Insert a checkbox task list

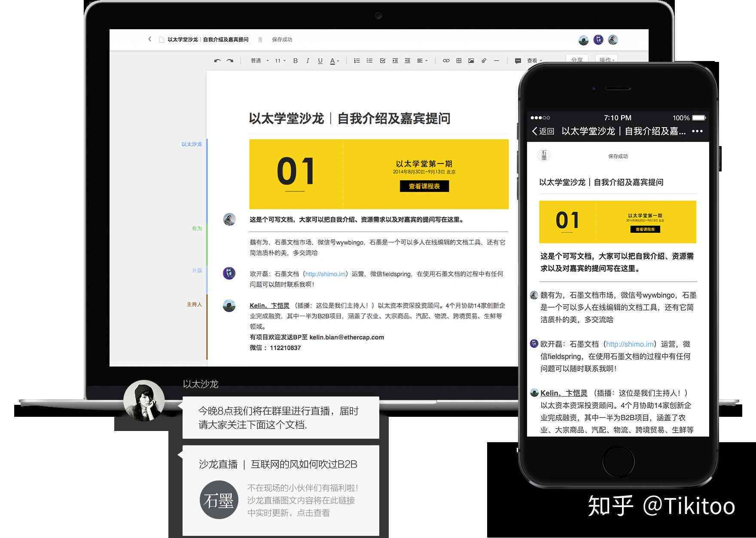coord(382,61)
